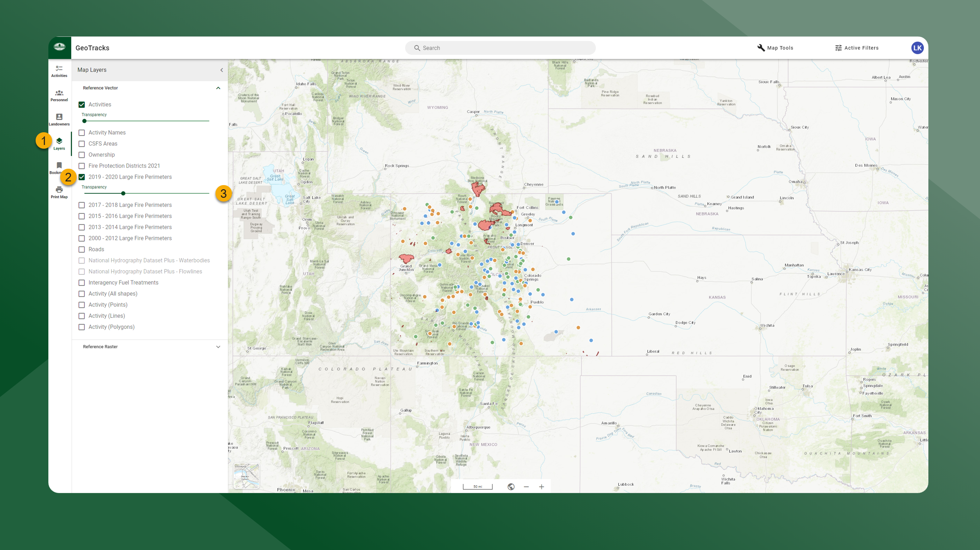Enable the Ownership layer
This screenshot has height=550, width=980.
click(82, 155)
